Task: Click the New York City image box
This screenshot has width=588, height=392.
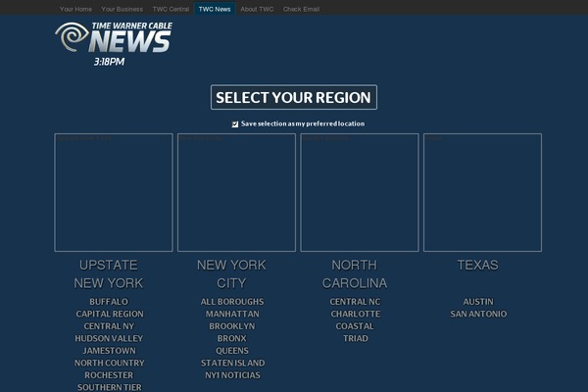Action: [236, 192]
